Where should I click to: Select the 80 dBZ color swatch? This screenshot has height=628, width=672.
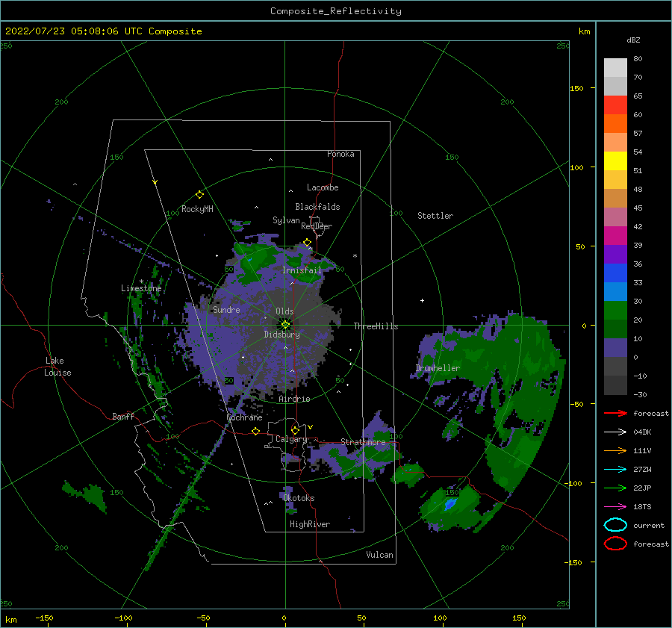coord(615,68)
